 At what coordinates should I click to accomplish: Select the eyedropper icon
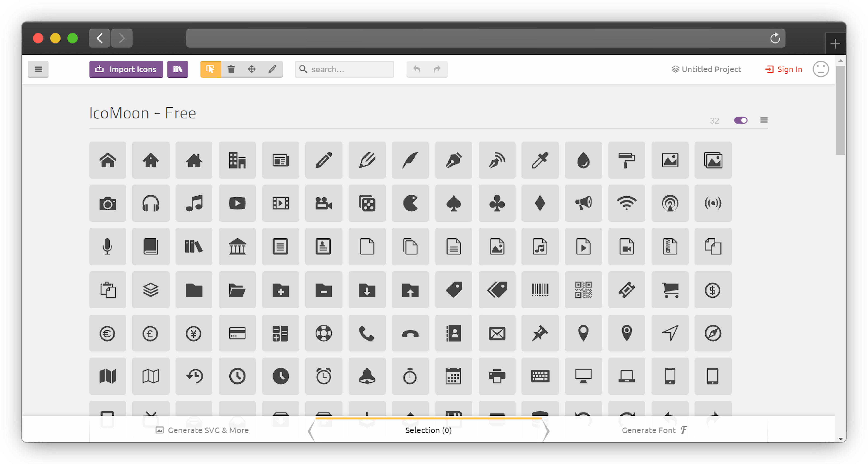pyautogui.click(x=540, y=160)
